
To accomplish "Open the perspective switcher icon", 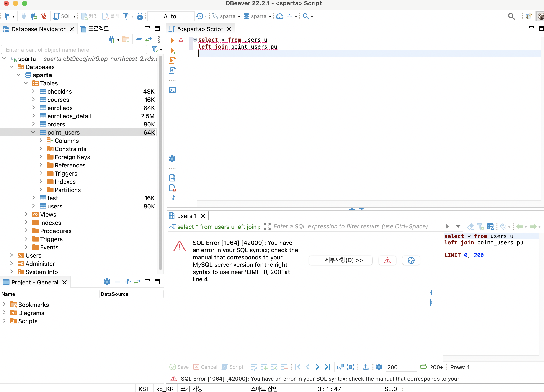I will pyautogui.click(x=529, y=16).
